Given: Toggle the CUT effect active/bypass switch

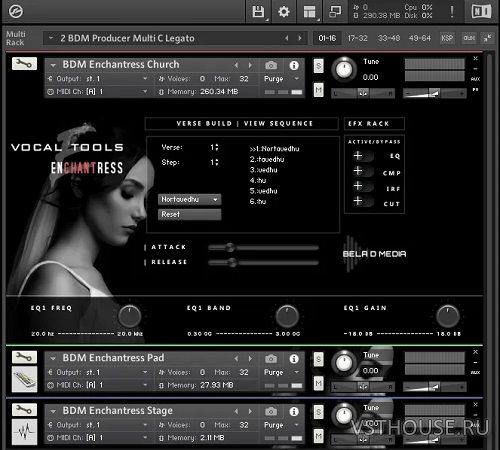Looking at the screenshot, I should 362,201.
